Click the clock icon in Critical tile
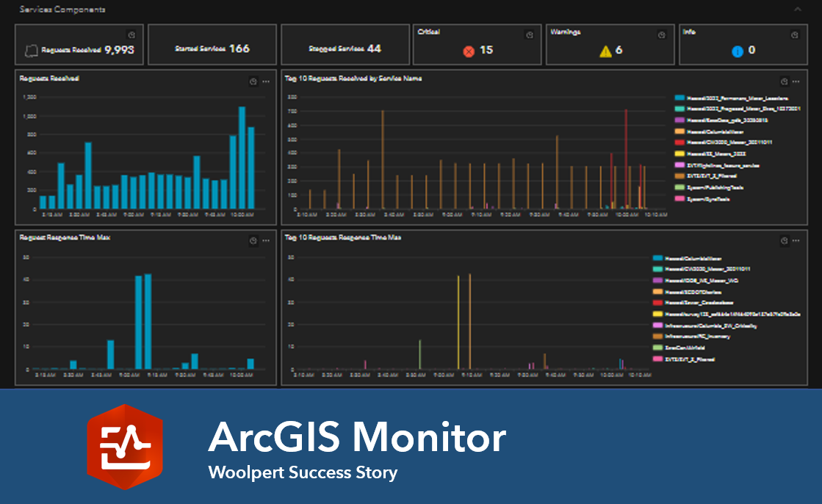 [530, 35]
